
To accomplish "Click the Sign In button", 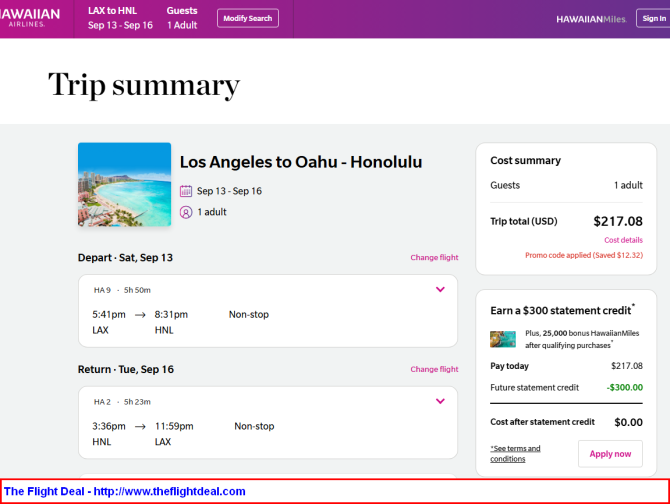I will click(x=653, y=18).
